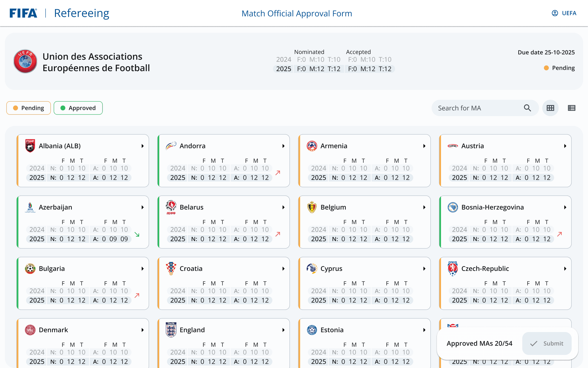588x368 pixels.
Task: Expand the Cyprus card arrow
Action: click(424, 269)
